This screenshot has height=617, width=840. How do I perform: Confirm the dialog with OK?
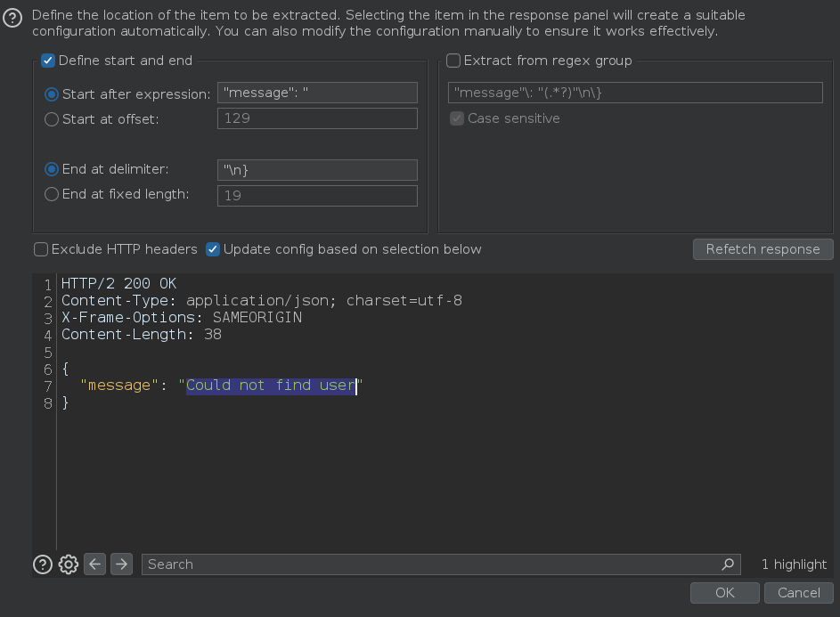point(725,593)
